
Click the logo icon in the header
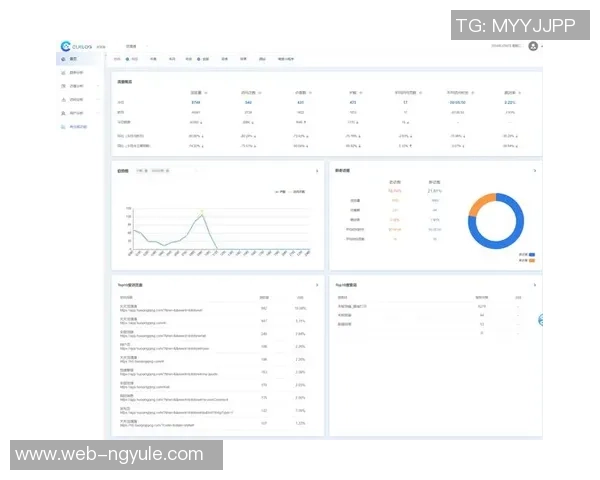point(66,46)
